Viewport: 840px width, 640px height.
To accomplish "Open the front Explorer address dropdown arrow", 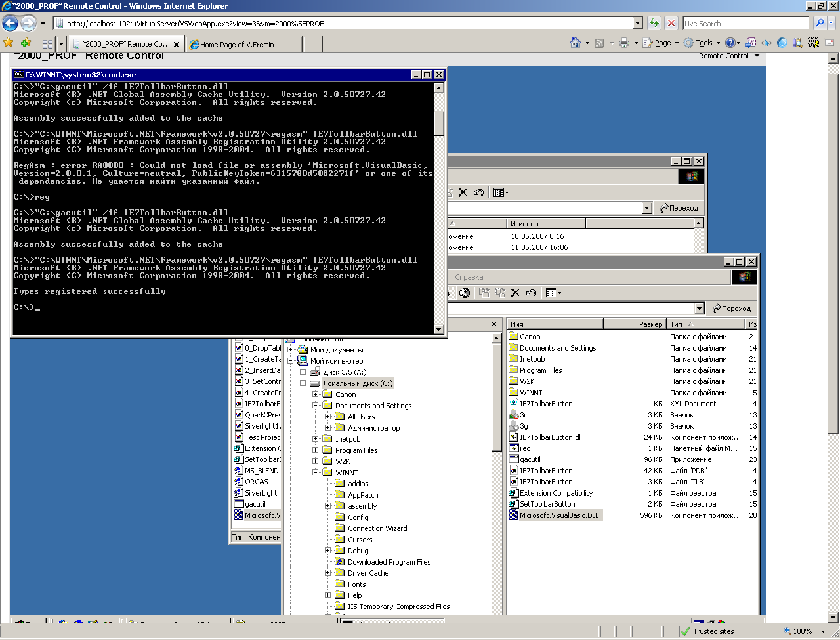I will click(699, 309).
